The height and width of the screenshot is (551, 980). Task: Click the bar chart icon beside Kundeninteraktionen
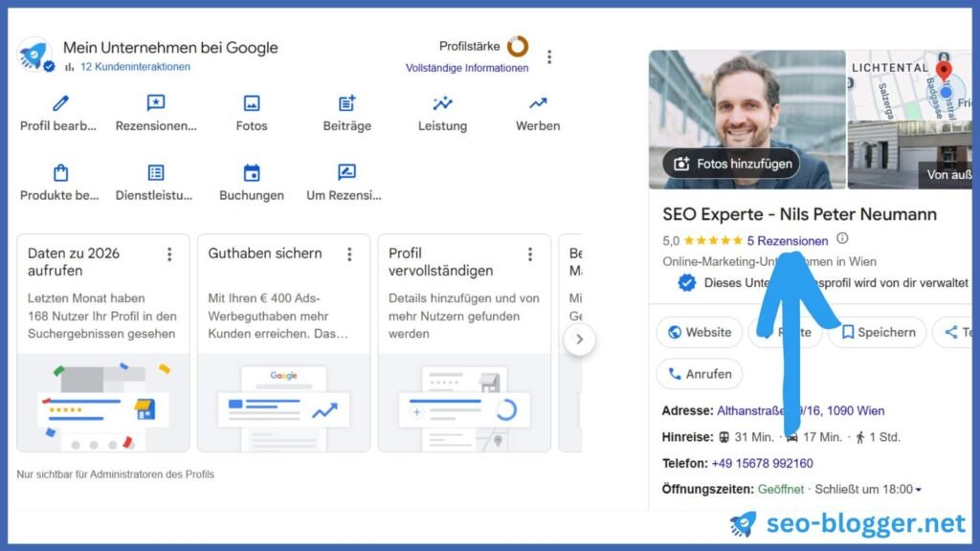[69, 67]
